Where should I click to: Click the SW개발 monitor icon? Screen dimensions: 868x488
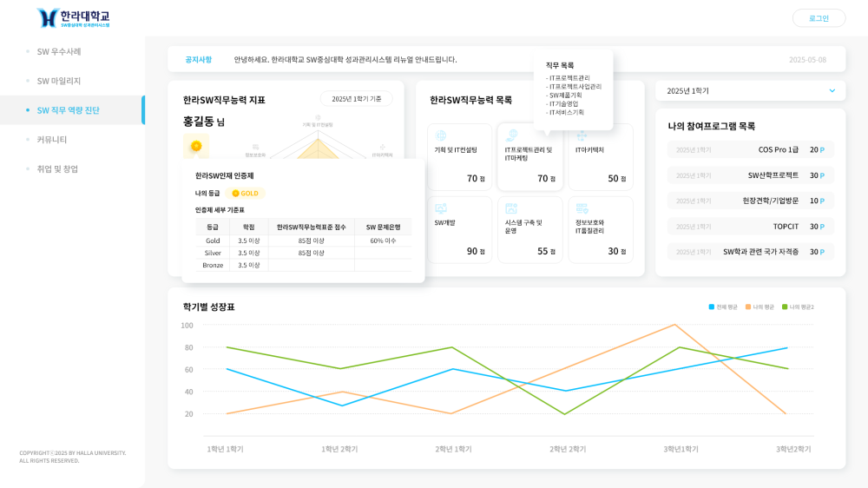[x=441, y=208]
